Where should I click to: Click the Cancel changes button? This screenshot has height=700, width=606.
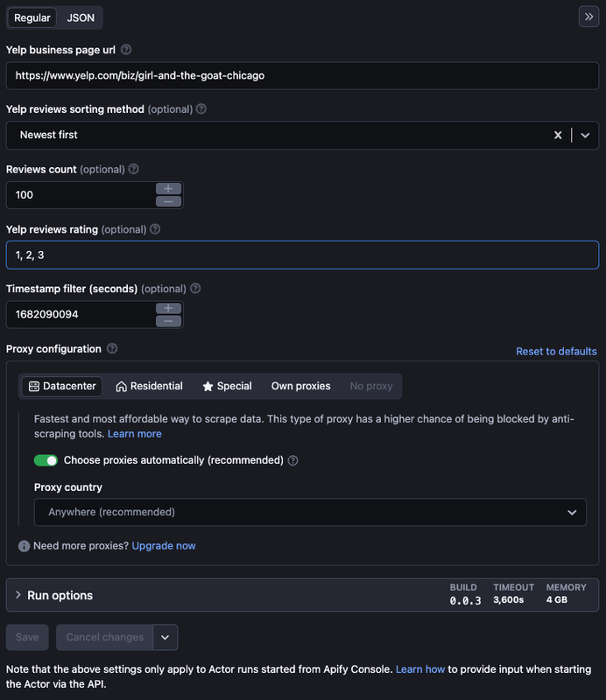pyautogui.click(x=104, y=637)
